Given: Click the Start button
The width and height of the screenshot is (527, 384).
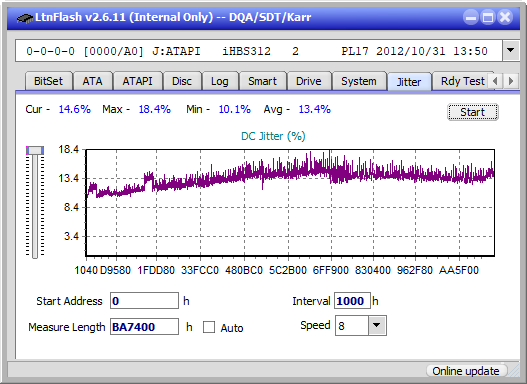Looking at the screenshot, I should click(473, 112).
